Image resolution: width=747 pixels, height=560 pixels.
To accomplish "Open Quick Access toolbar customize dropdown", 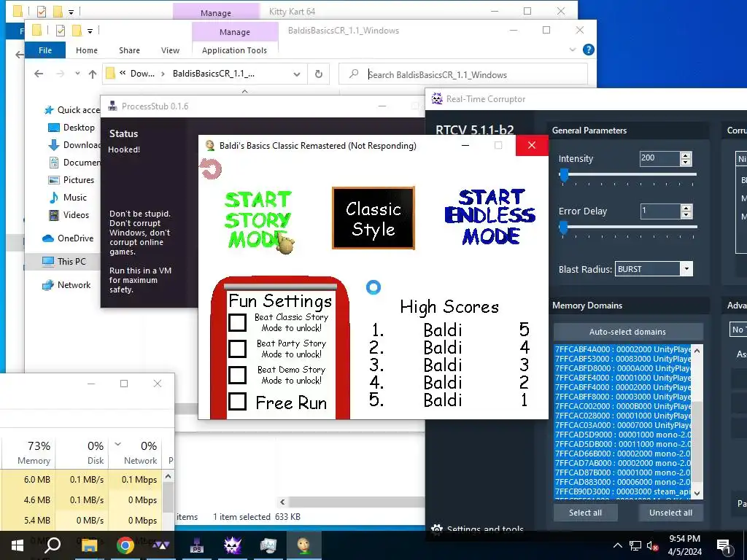I will click(x=90, y=31).
